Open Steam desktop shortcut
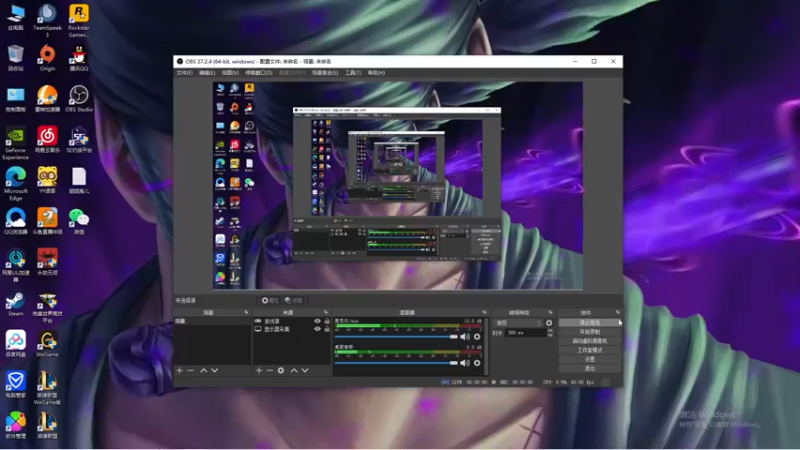 coord(15,305)
